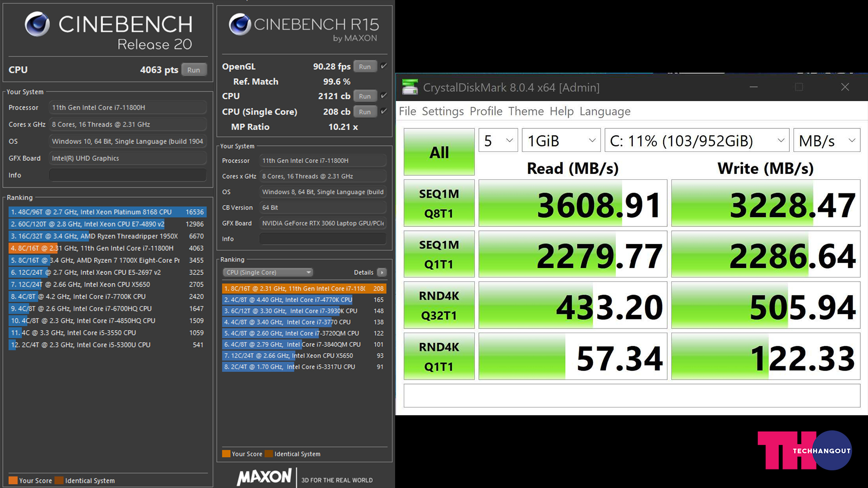Run the SEQ1M Q8T1 test
The height and width of the screenshot is (488, 868).
coord(439,203)
